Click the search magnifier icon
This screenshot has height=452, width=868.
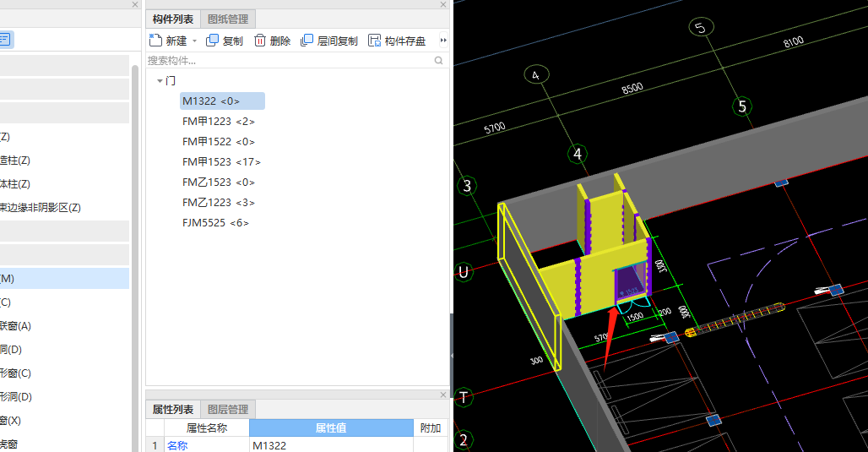point(439,60)
